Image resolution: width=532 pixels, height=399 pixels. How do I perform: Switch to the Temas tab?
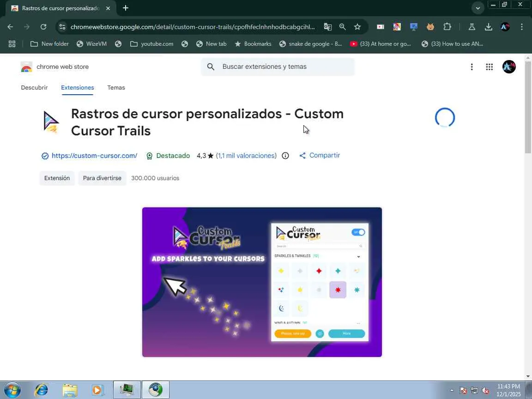tap(116, 88)
